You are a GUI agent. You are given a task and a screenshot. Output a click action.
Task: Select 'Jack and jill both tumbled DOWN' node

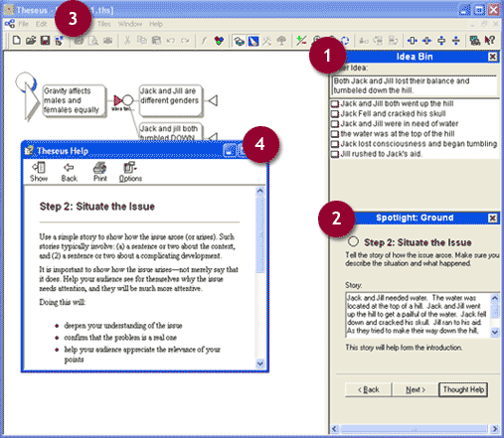click(x=171, y=132)
